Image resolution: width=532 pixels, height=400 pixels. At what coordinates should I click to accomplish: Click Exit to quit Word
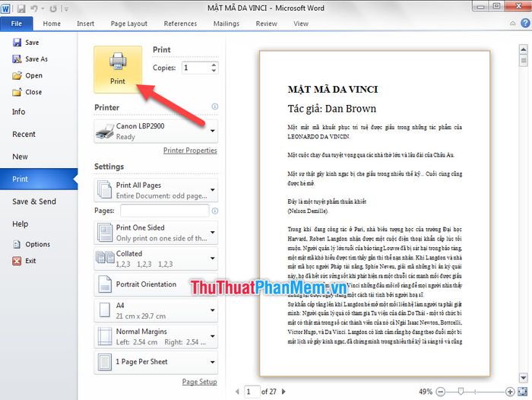tap(24, 261)
